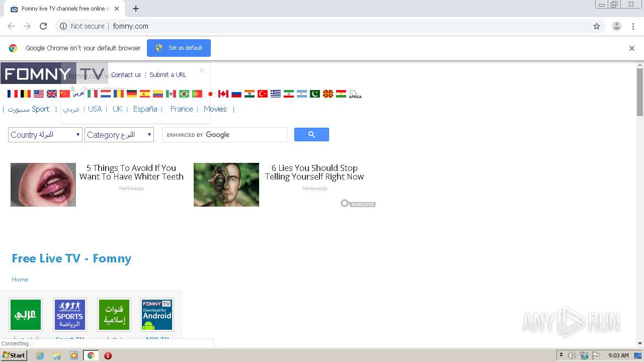Open Chrome's three-dot menu
Screen dimensions: 644x362
tap(633, 26)
